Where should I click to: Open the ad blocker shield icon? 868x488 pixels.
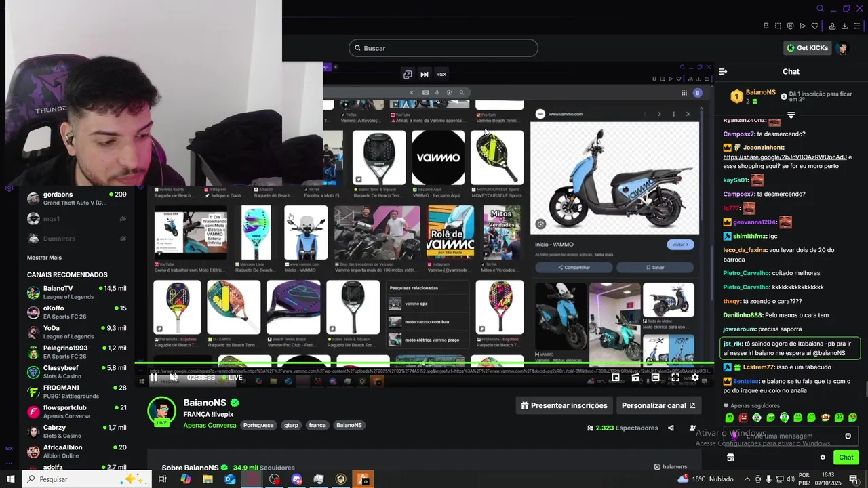[x=791, y=26]
